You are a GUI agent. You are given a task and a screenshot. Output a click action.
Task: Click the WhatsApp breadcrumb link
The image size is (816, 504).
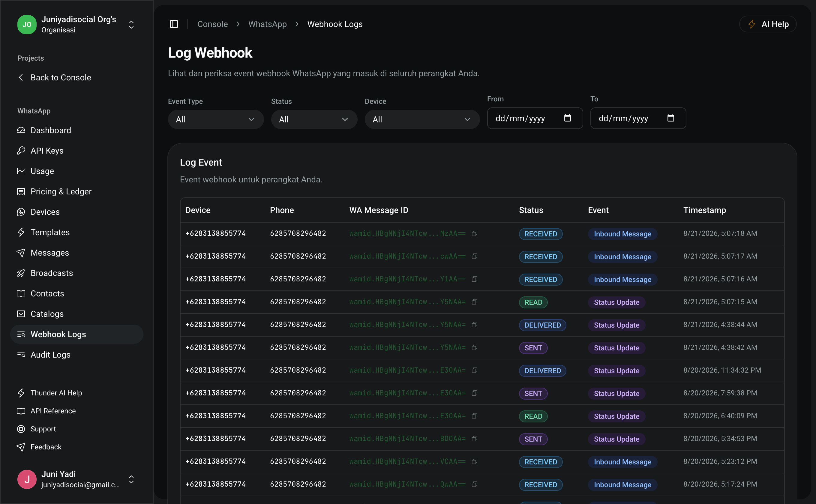coord(267,24)
